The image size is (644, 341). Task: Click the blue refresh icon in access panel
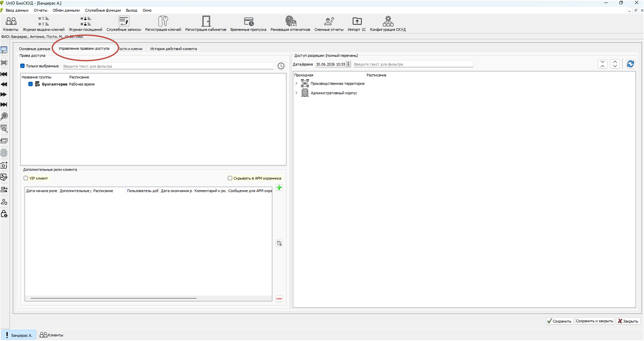click(x=630, y=64)
